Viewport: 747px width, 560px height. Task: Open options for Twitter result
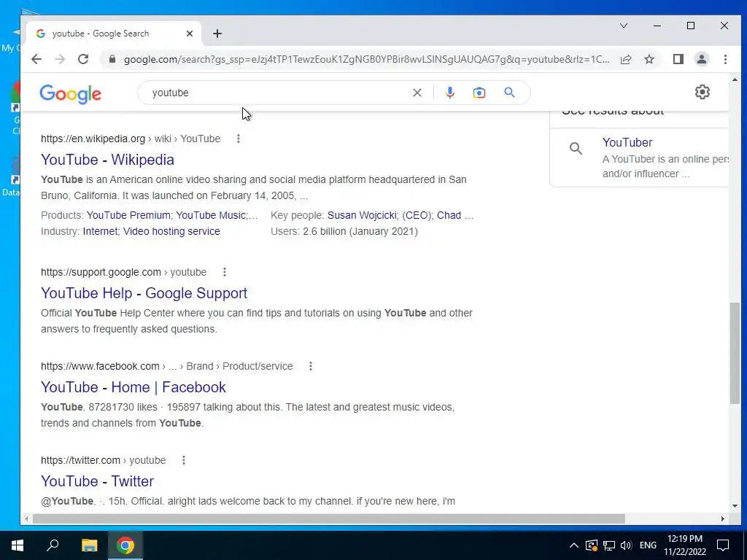[x=183, y=460]
